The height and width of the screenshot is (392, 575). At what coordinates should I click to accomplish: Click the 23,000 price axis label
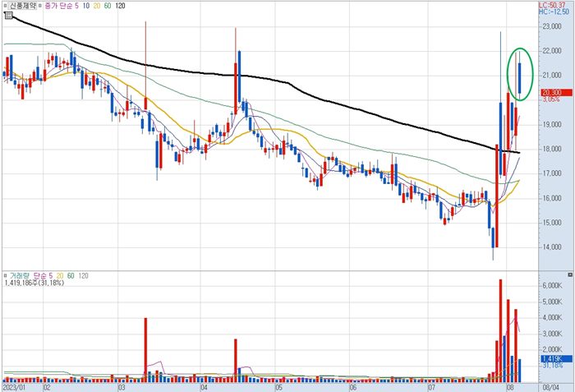(x=551, y=26)
